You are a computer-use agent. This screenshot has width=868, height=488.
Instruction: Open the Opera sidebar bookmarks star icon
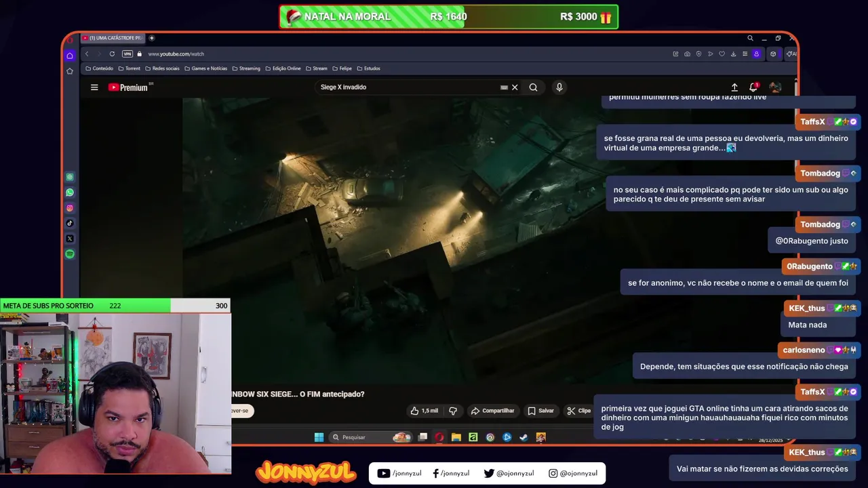pyautogui.click(x=70, y=70)
